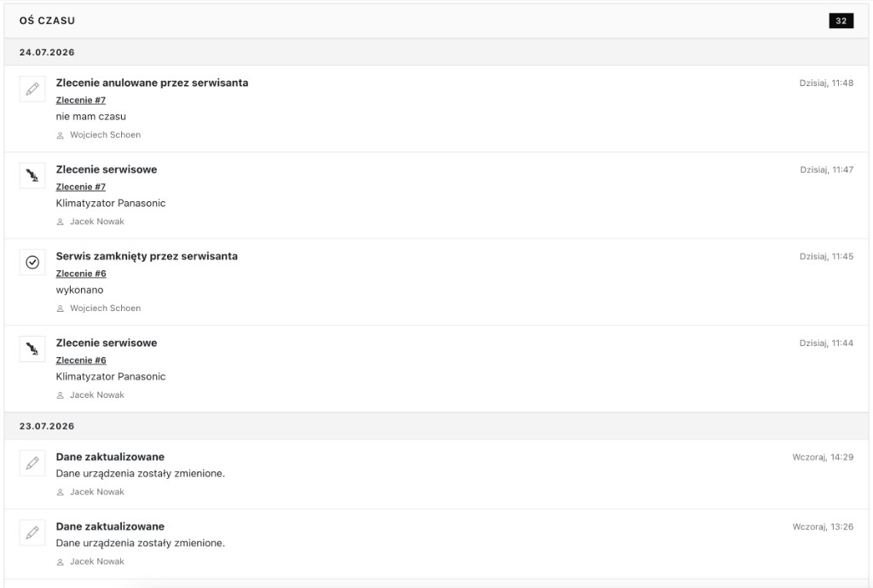Click pencil icon of the 13:26 Dane zaktualizowane entry
The height and width of the screenshot is (588, 873).
[x=32, y=533]
